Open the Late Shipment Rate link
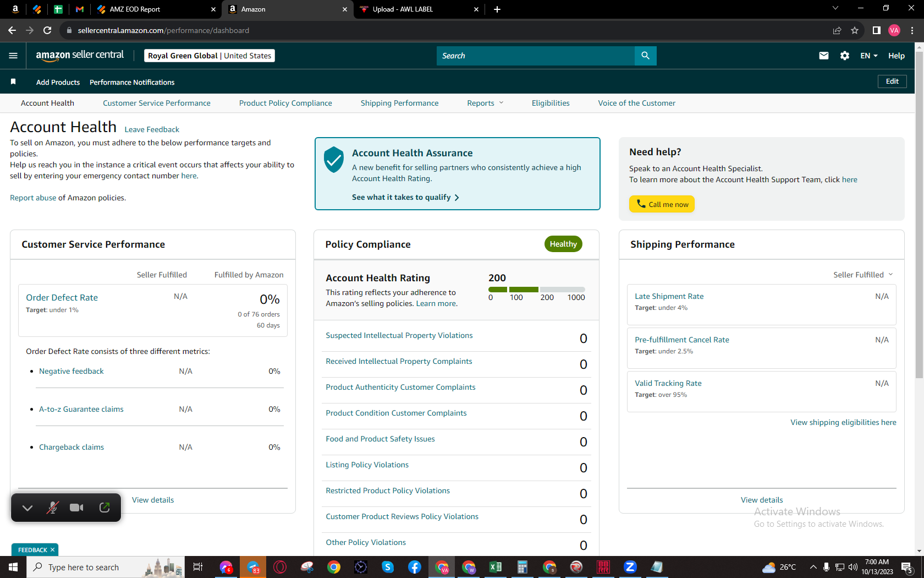 (669, 296)
